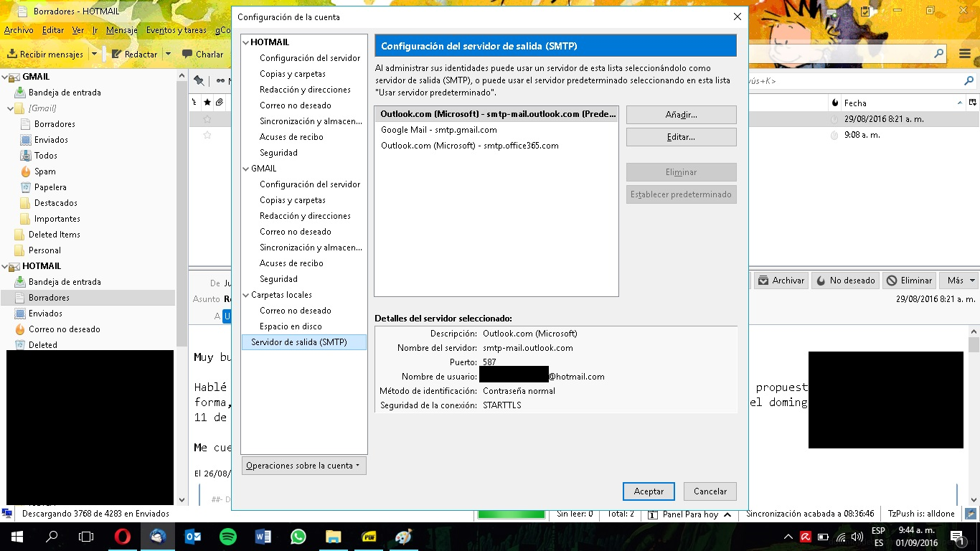
Task: Select the Google Mail smtp.gmail.com server
Action: click(496, 130)
